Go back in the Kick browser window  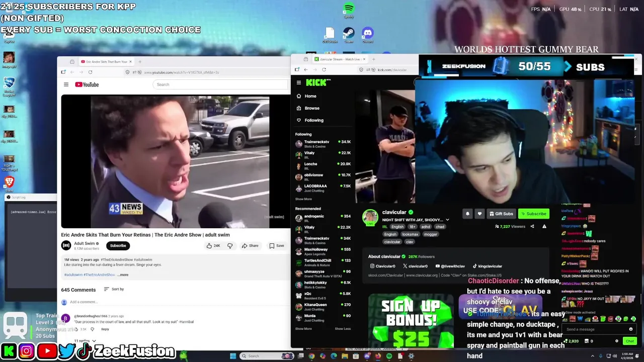pyautogui.click(x=305, y=69)
